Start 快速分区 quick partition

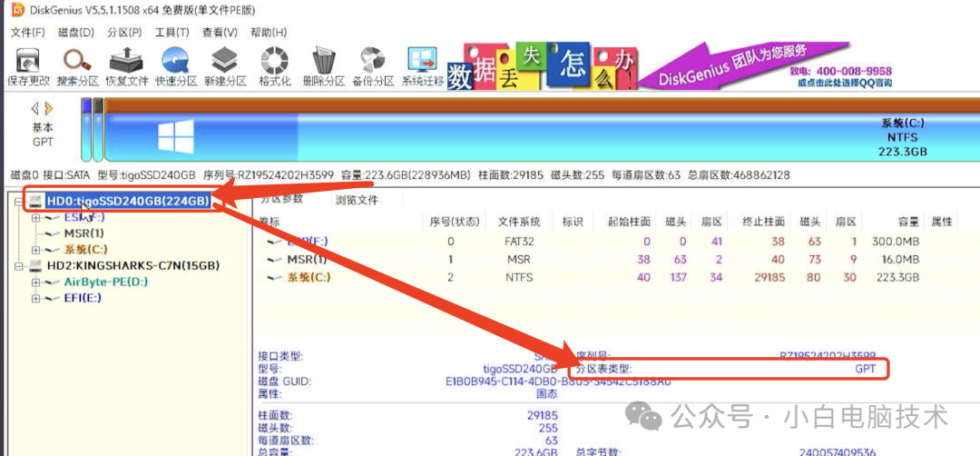click(176, 67)
